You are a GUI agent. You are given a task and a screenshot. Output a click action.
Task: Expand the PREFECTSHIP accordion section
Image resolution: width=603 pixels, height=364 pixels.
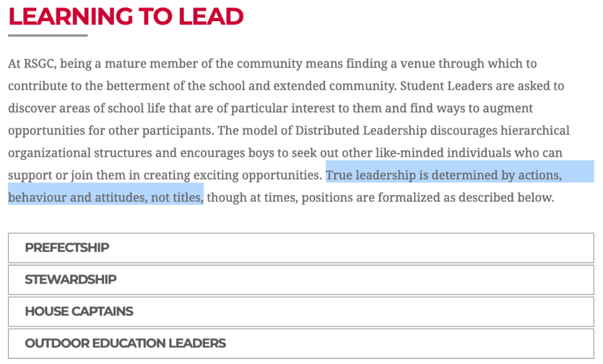[301, 248]
